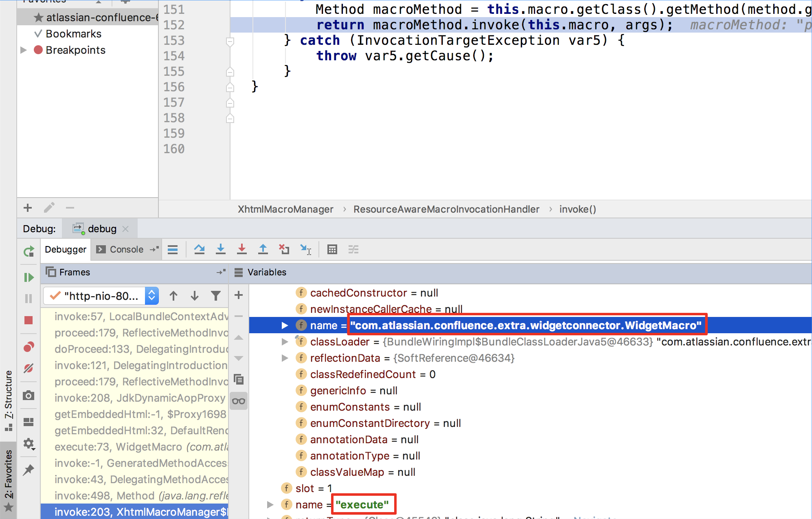Toggle show watches glasses icon
Viewport: 812px width, 519px height.
pos(239,401)
